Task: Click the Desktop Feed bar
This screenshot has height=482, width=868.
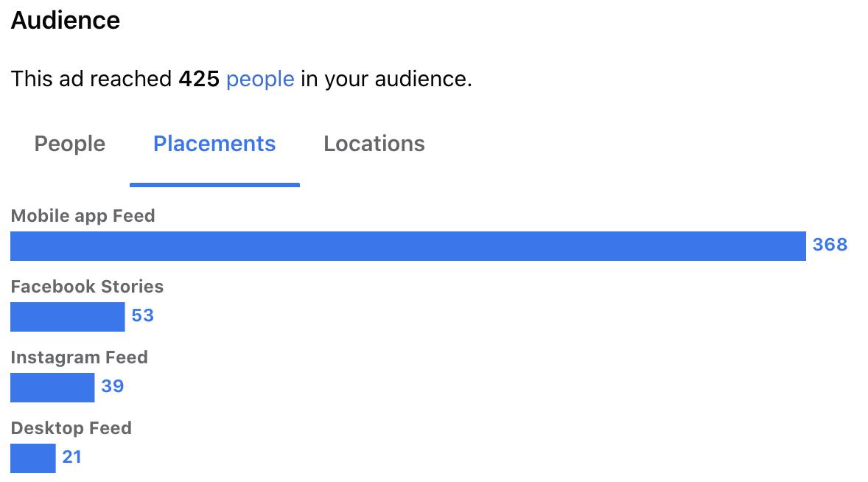Action: click(x=33, y=458)
